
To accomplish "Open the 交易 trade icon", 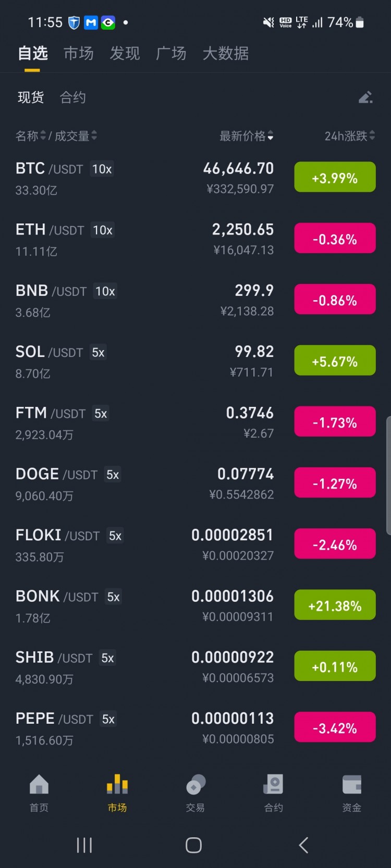I will click(x=195, y=785).
